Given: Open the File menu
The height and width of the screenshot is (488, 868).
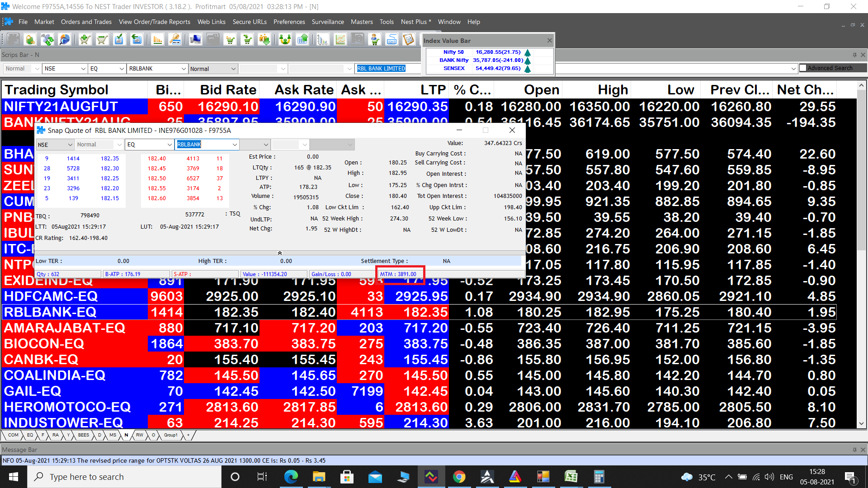Looking at the screenshot, I should tap(23, 22).
